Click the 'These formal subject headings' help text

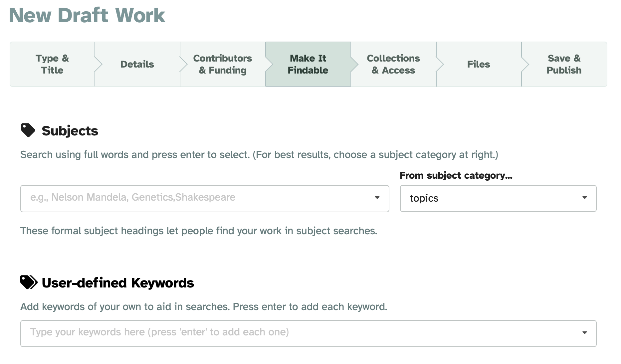(199, 231)
